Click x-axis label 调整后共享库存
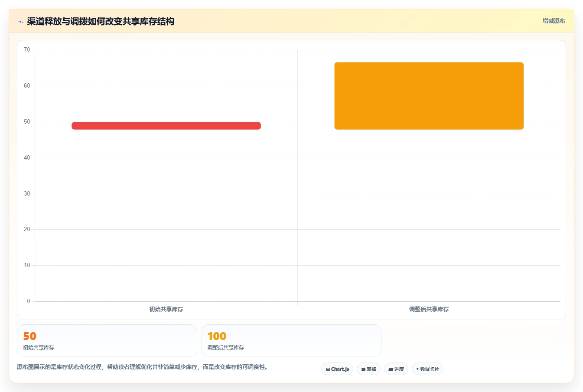583x392 pixels. point(429,309)
